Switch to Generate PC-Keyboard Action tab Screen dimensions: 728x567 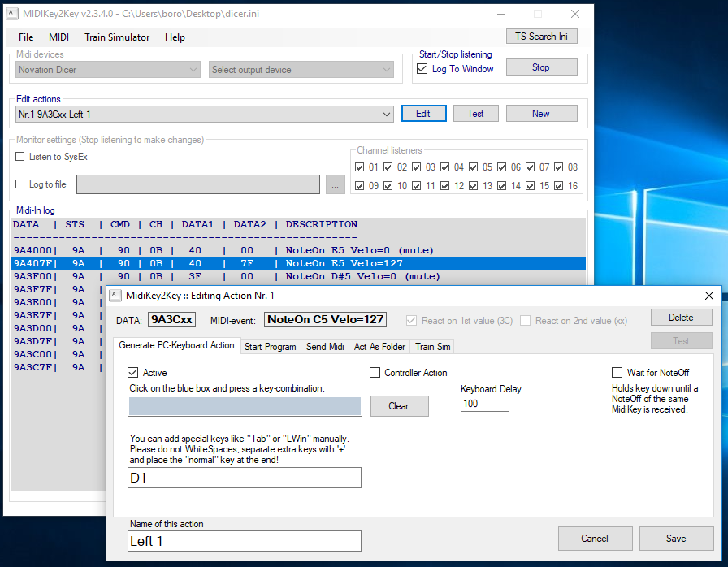point(176,346)
